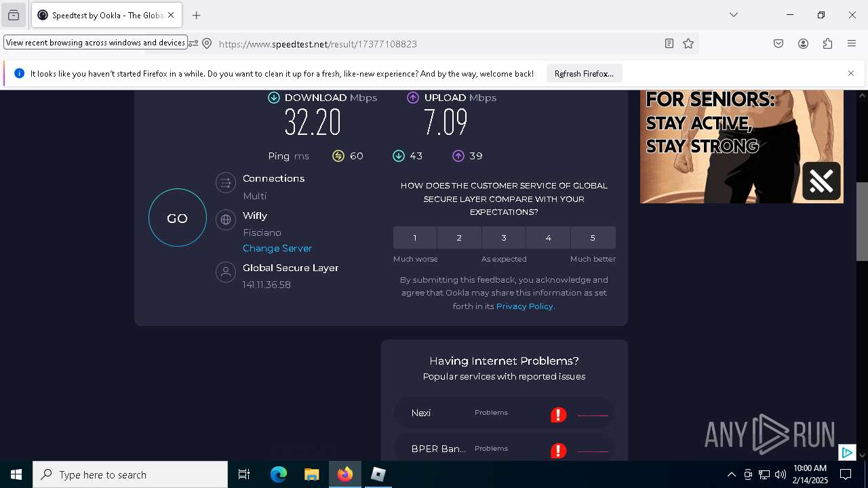The width and height of the screenshot is (868, 488).
Task: Show hidden system tray icons chevron
Action: tap(731, 474)
